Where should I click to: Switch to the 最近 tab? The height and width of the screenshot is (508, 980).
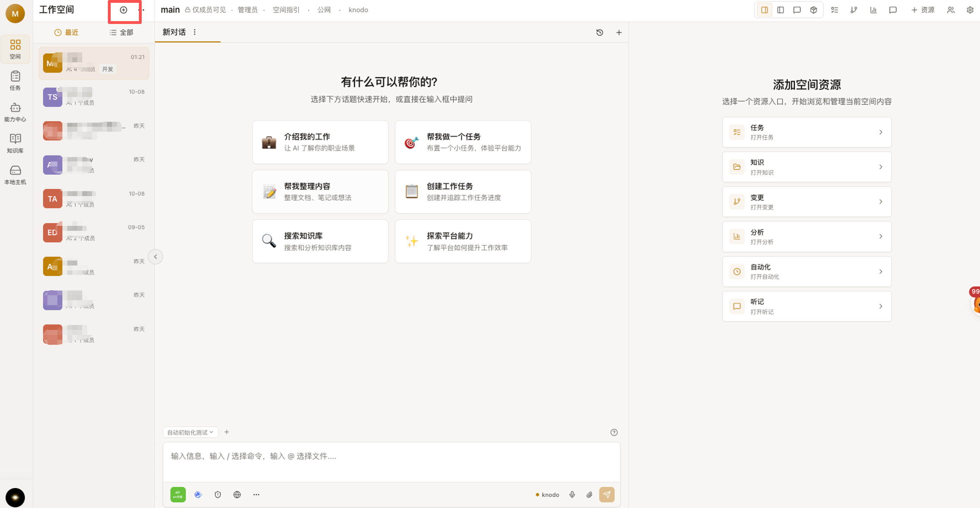coord(67,32)
